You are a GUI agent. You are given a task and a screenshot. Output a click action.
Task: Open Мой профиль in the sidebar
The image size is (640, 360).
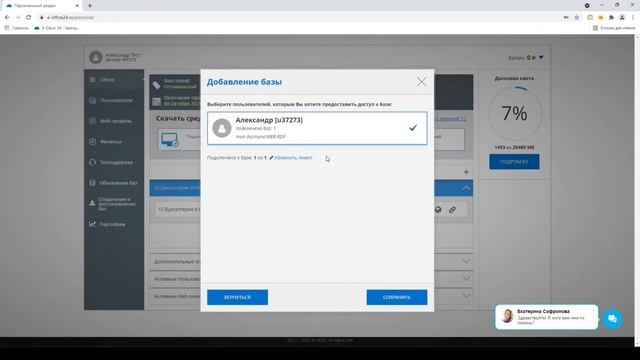(116, 121)
